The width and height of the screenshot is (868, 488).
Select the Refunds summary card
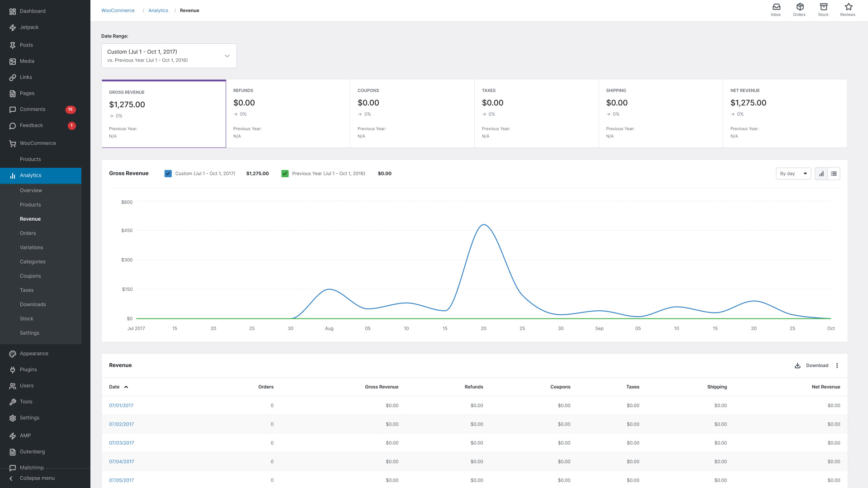(288, 114)
